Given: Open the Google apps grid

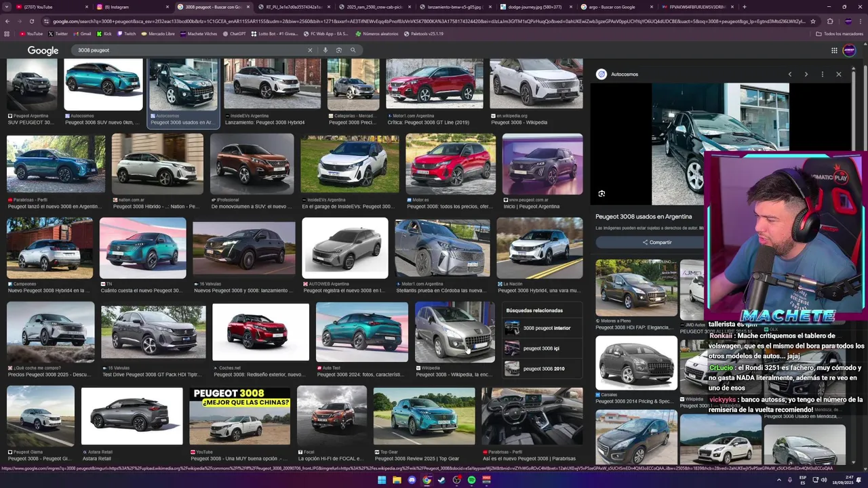Looking at the screenshot, I should pyautogui.click(x=834, y=50).
